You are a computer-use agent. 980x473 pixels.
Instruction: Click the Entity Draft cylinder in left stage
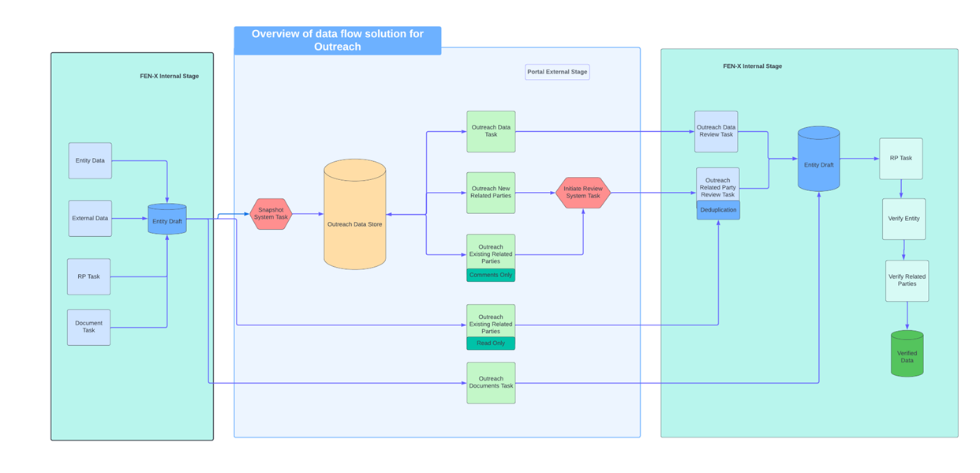click(x=166, y=220)
